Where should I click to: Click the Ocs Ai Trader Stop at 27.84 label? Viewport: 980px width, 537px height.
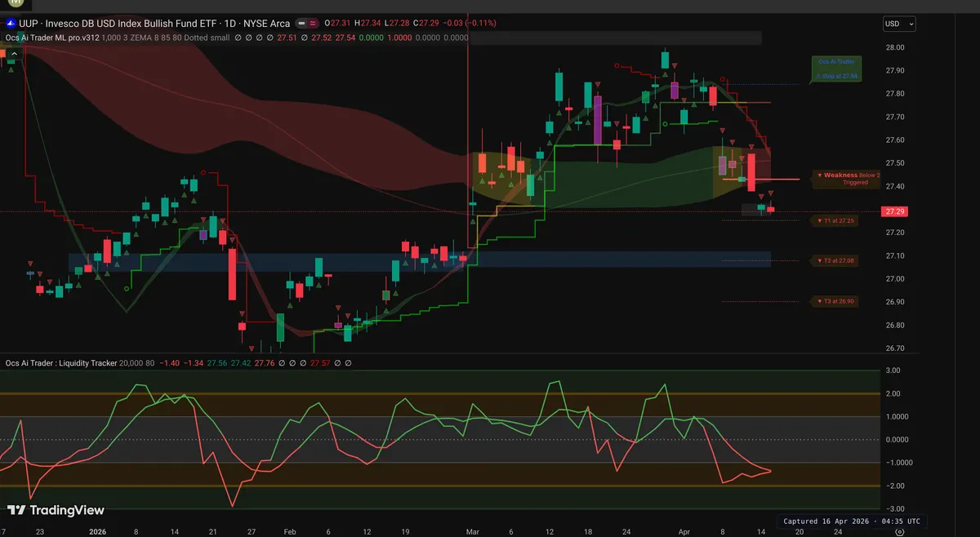pyautogui.click(x=836, y=69)
